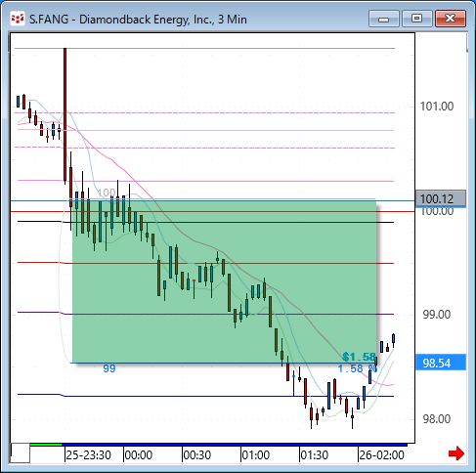476x473 pixels.
Task: Click the 99.00 price axis label
Action: tap(437, 315)
